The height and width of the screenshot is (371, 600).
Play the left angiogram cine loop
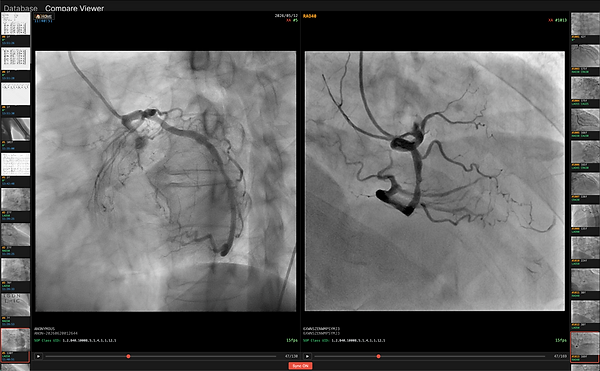pos(38,356)
